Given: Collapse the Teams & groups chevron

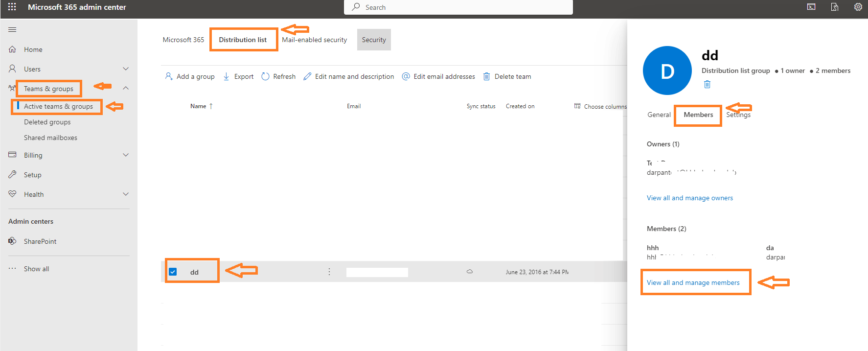Looking at the screenshot, I should (126, 88).
